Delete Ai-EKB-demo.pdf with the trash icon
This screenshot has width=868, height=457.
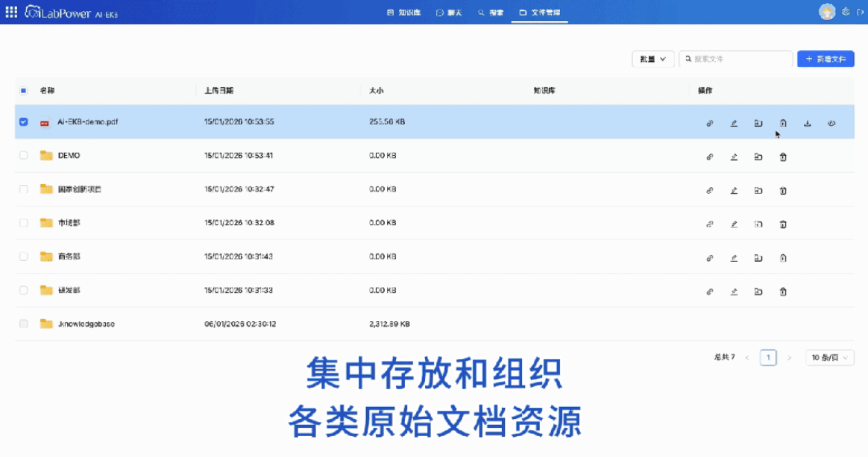point(783,123)
